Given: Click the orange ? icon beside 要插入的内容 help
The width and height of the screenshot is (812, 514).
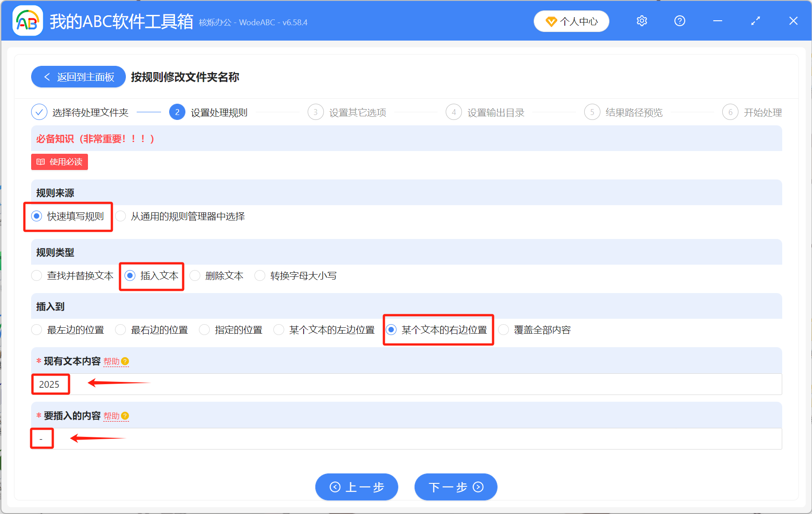Looking at the screenshot, I should (125, 416).
